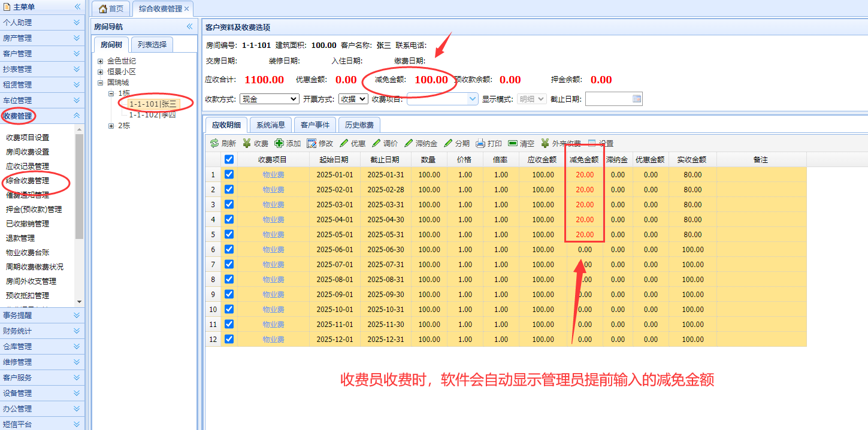Toggle the select-all checkbox in table header
The height and width of the screenshot is (430, 868).
[229, 159]
